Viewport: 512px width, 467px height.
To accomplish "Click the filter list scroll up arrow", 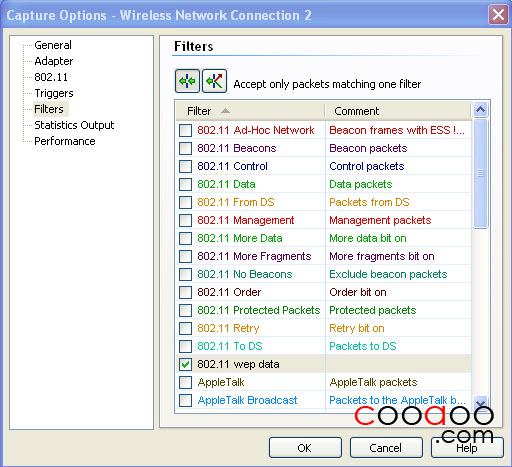I will click(x=480, y=110).
